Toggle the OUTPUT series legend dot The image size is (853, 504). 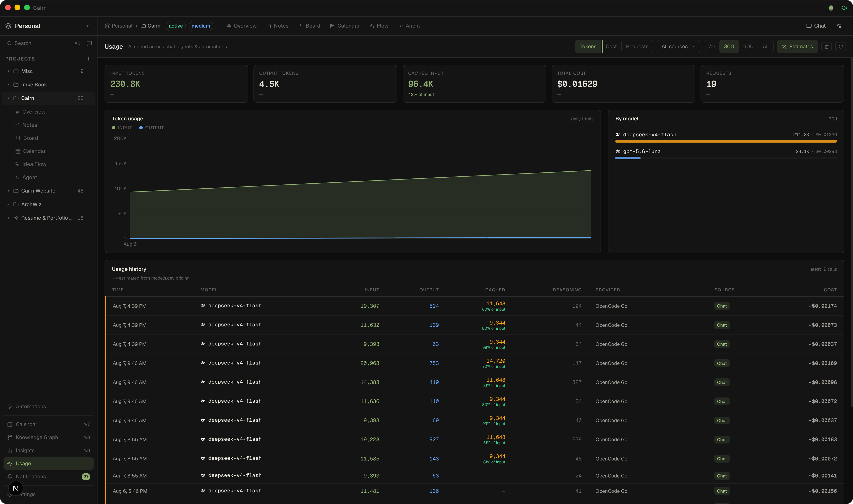tap(141, 128)
